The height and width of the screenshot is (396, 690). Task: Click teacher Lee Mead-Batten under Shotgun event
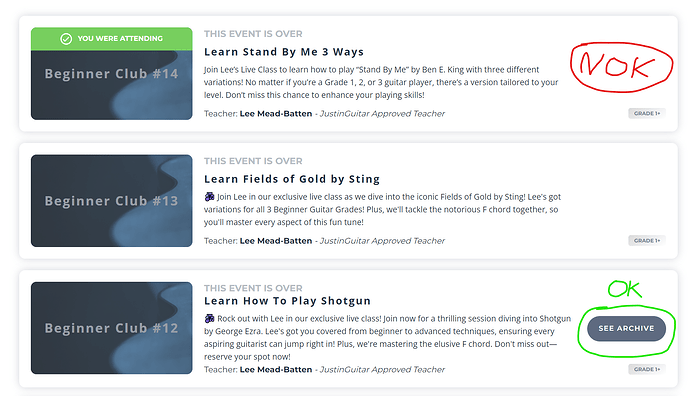pos(276,369)
